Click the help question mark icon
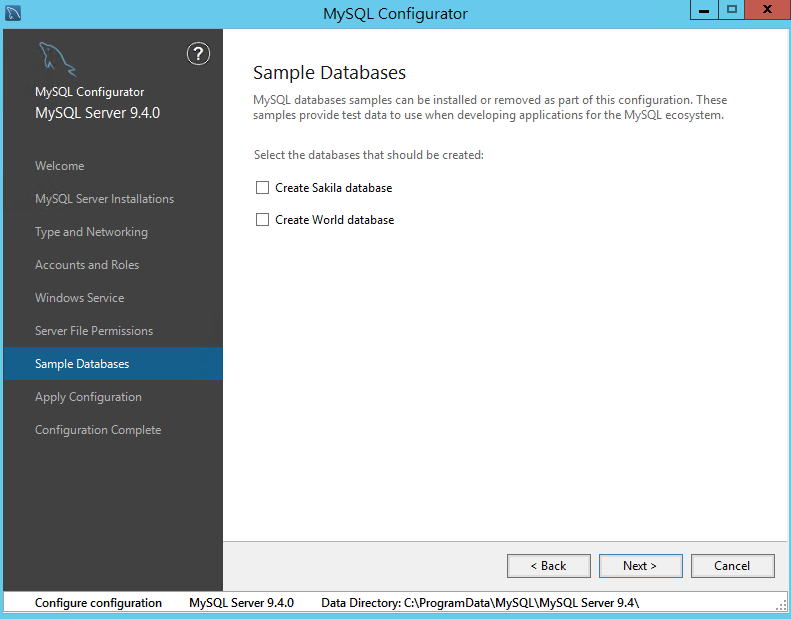This screenshot has height=619, width=791. [198, 53]
